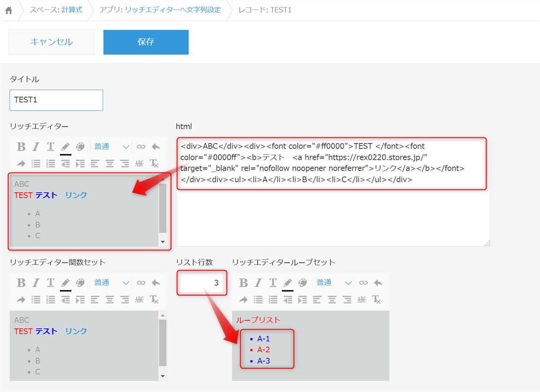Click the リンク hyperlink in リッチエディター content
This screenshot has height=392, width=540.
(x=76, y=195)
